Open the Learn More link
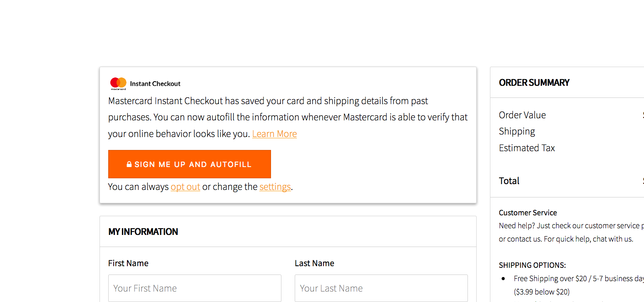Screen dimensions: 644x302 (x=274, y=134)
